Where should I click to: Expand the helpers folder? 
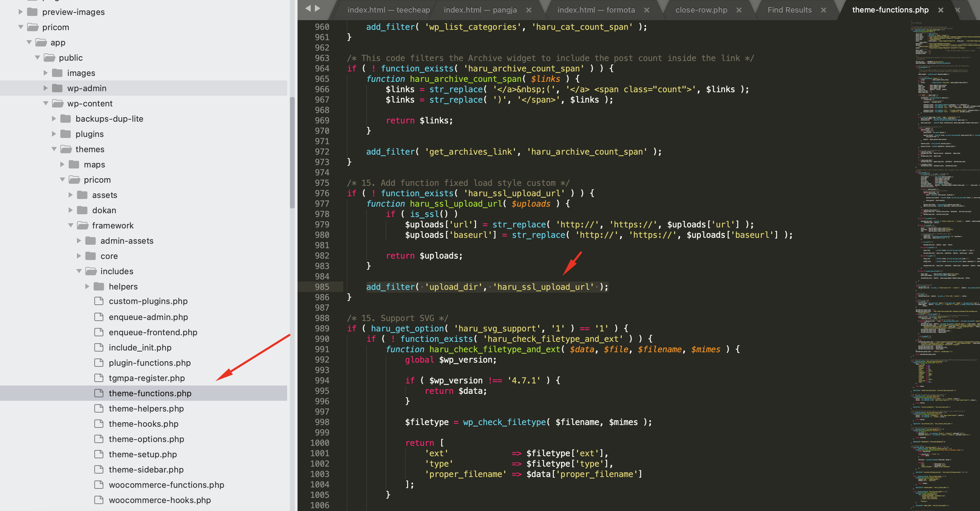click(x=87, y=286)
